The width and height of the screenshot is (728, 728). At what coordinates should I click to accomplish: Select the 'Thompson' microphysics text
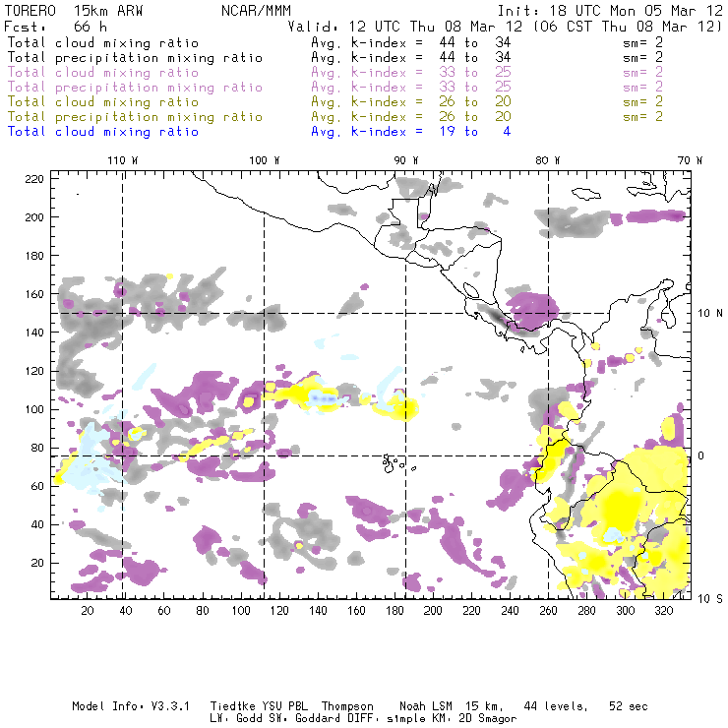(x=347, y=707)
